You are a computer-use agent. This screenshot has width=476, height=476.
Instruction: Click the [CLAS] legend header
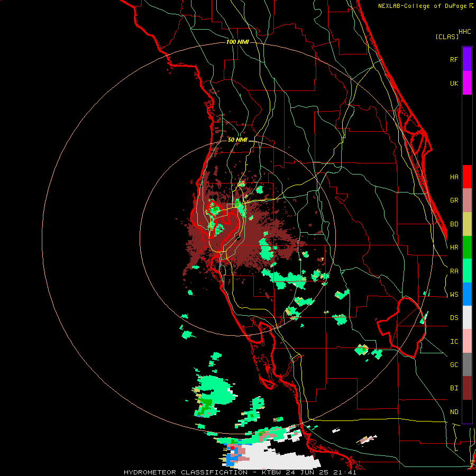pyautogui.click(x=447, y=37)
